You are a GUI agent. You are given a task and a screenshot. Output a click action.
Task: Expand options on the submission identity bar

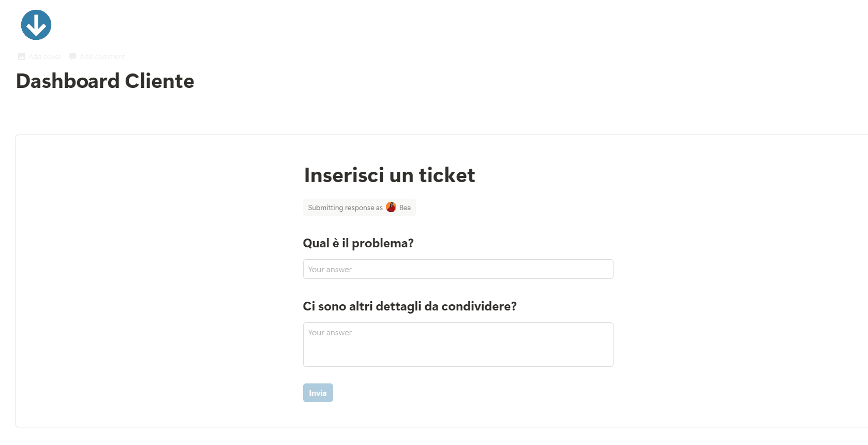coord(359,207)
